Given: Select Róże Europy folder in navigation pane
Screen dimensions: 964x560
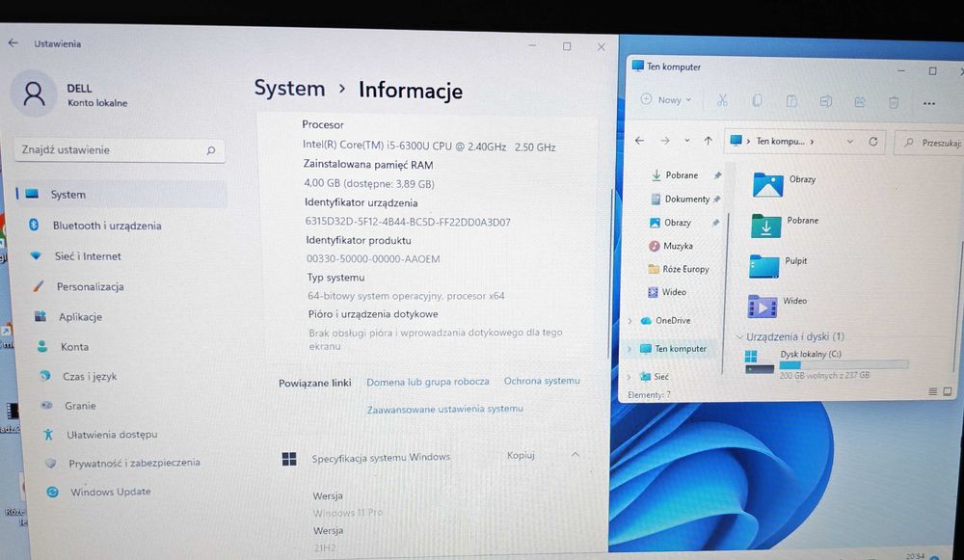Looking at the screenshot, I should (684, 269).
